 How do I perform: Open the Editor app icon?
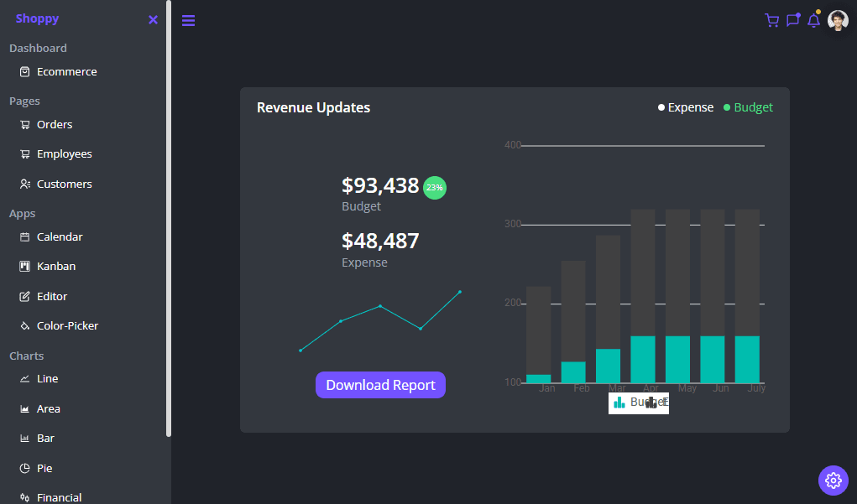pyautogui.click(x=26, y=295)
